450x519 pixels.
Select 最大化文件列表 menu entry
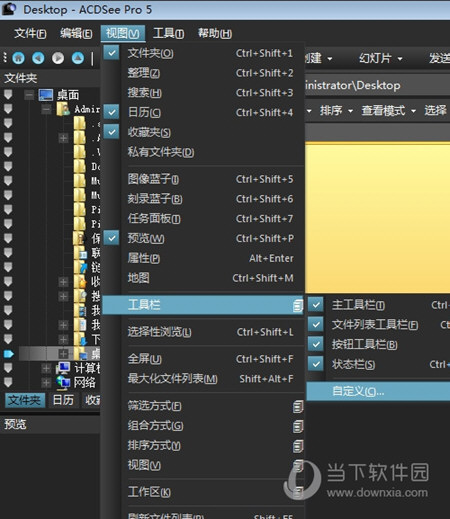[x=203, y=378]
